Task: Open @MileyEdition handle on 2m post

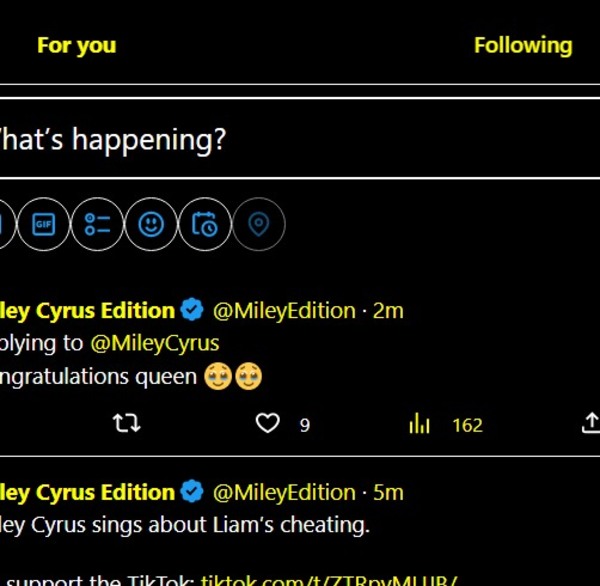Action: click(284, 311)
